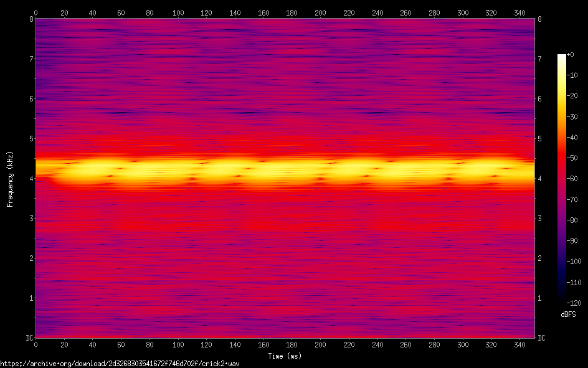Click the "Frequency (kHz)" axis title

[x=10, y=178]
